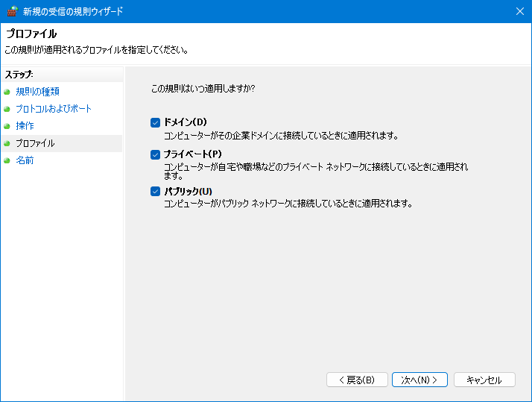The height and width of the screenshot is (402, 532).
Task: Click green bullet beside プロトコルおよびポート step
Action: (x=7, y=110)
